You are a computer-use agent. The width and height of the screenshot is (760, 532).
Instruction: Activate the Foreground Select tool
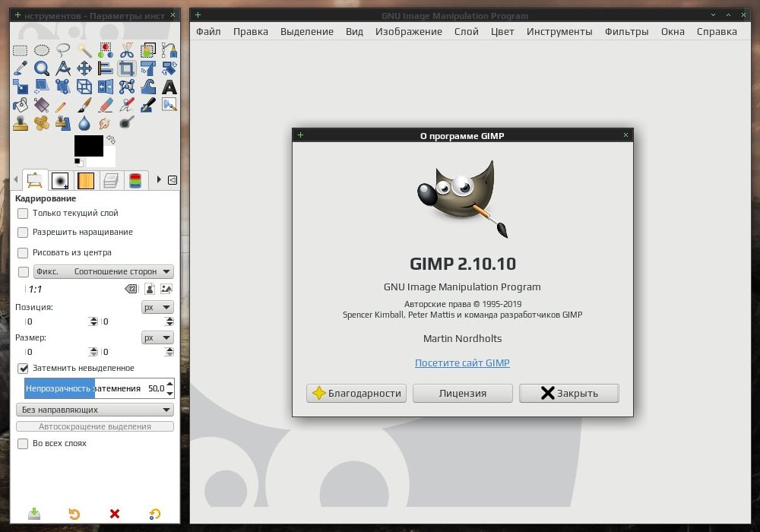[148, 50]
